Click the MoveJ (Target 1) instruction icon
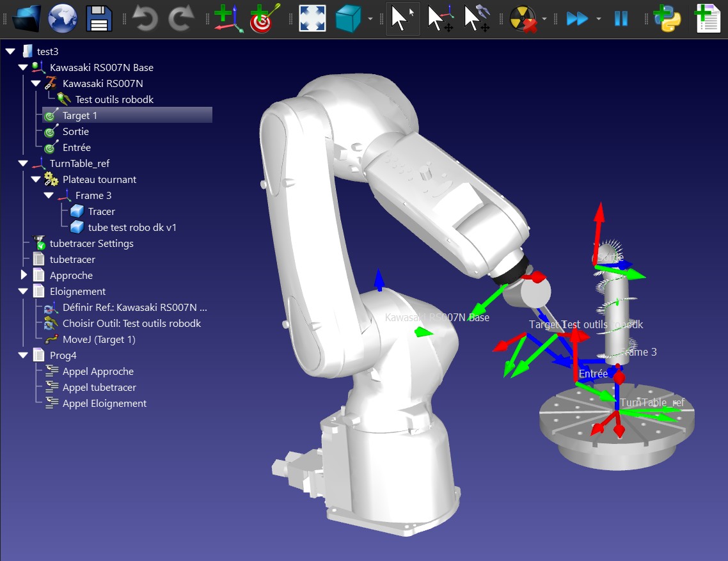This screenshot has height=561, width=728. click(51, 340)
